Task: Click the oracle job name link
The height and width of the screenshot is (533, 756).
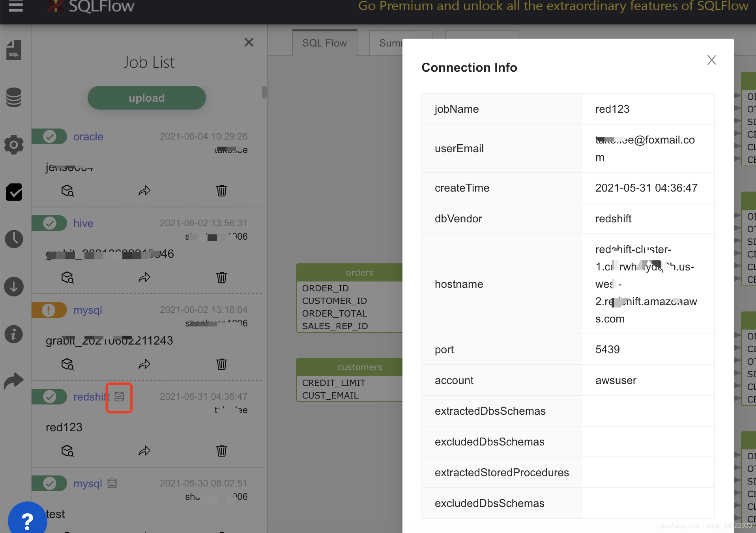Action: point(88,137)
